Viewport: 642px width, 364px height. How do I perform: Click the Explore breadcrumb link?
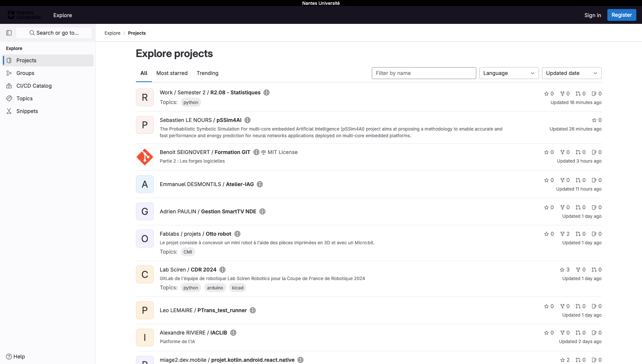(112, 33)
